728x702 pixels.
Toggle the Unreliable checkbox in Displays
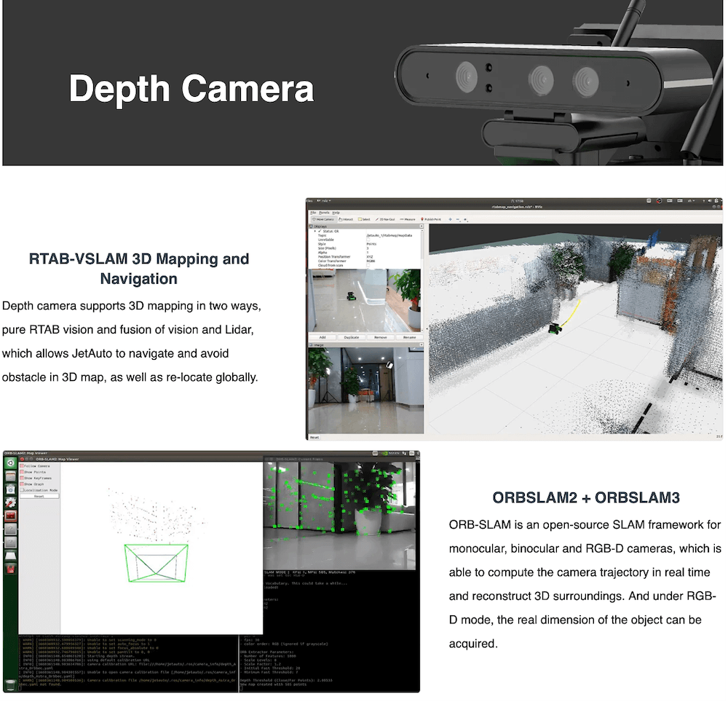368,240
